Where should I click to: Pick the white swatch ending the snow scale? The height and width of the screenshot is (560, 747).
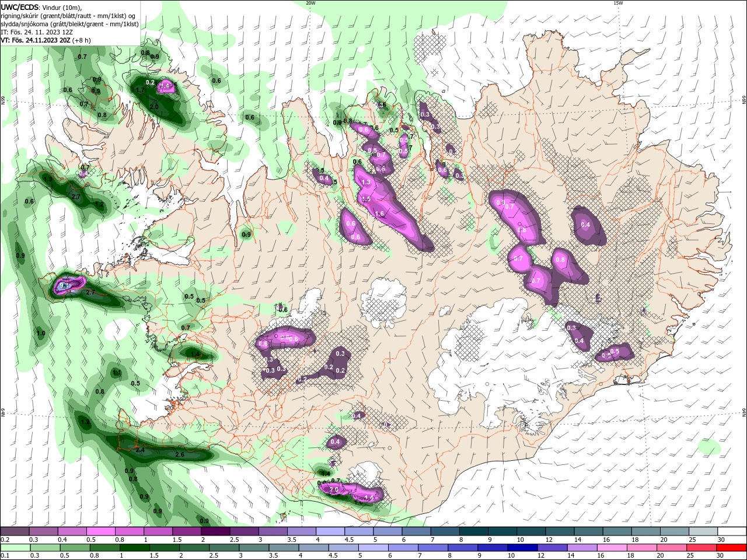pyautogui.click(x=732, y=531)
